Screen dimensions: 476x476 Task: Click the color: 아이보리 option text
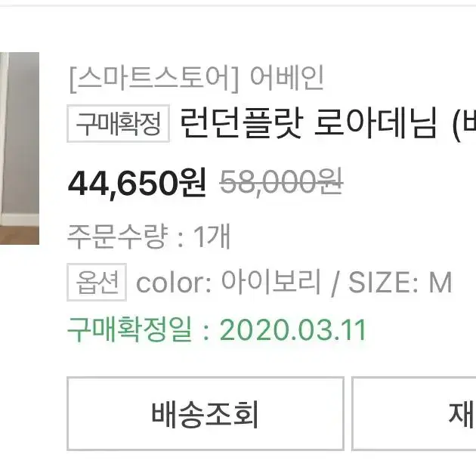pyautogui.click(x=229, y=283)
